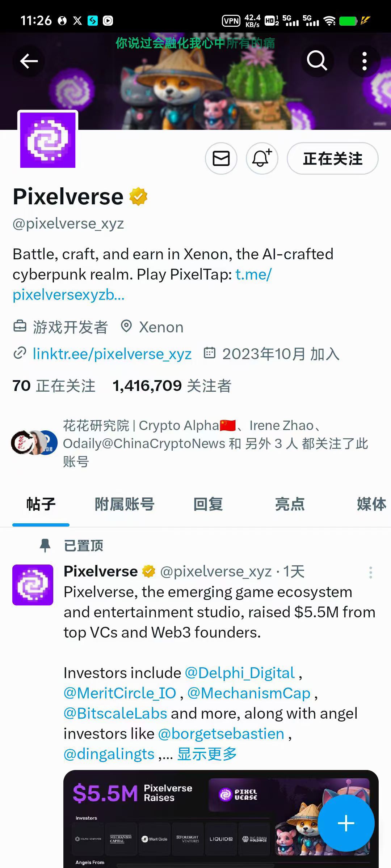Open the three-dot overflow menu in header

click(x=365, y=61)
